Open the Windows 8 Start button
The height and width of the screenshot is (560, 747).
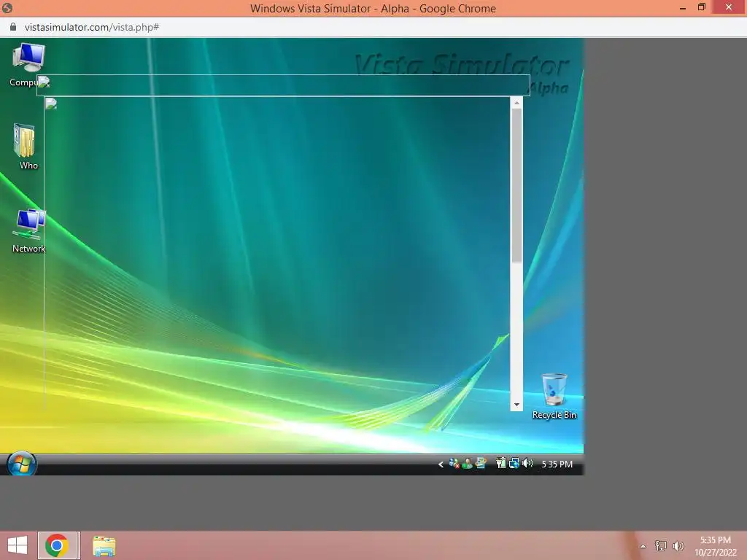click(x=18, y=545)
